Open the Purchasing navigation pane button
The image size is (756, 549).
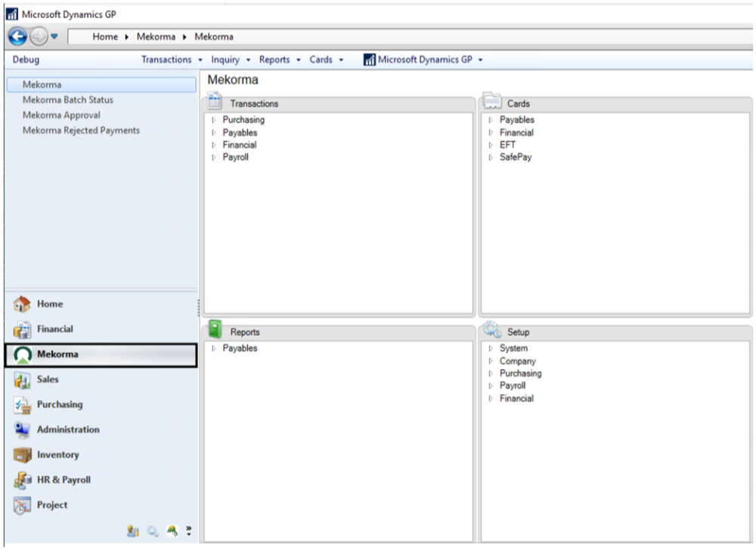coord(101,405)
